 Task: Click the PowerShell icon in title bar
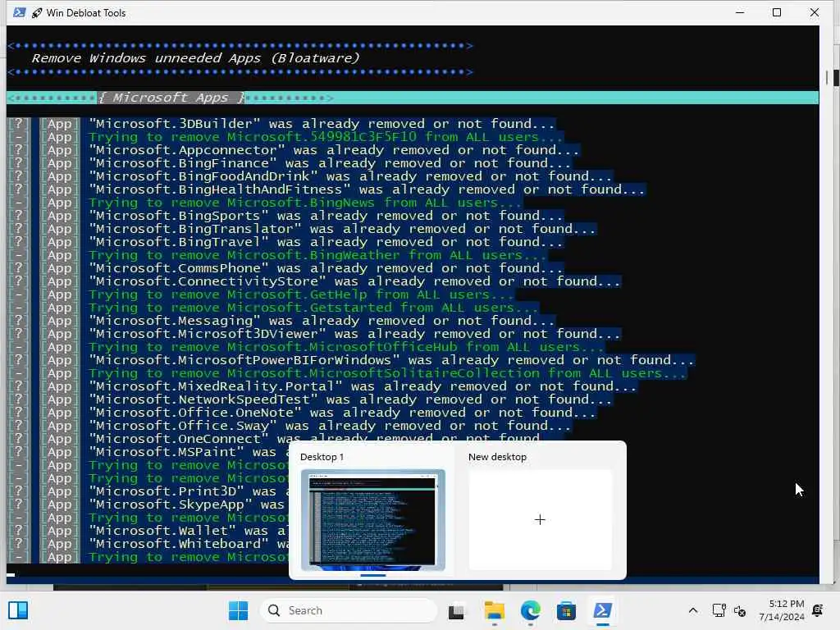[20, 12]
